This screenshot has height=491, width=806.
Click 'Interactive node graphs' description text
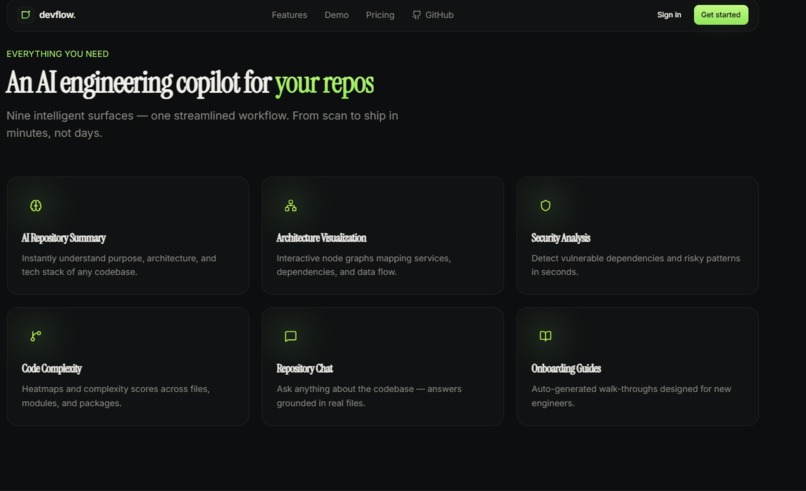(x=363, y=265)
